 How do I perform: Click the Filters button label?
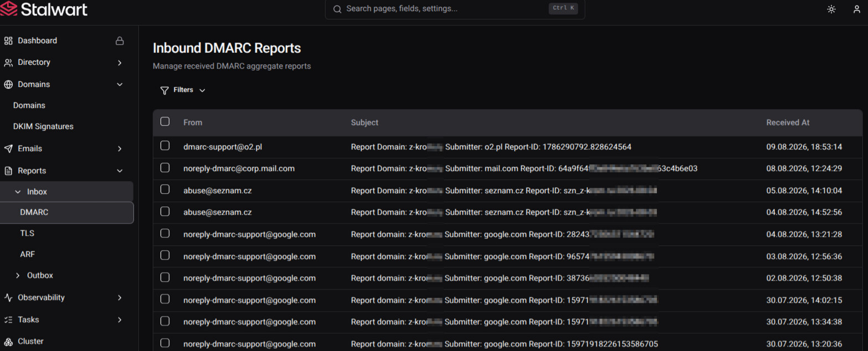click(183, 90)
